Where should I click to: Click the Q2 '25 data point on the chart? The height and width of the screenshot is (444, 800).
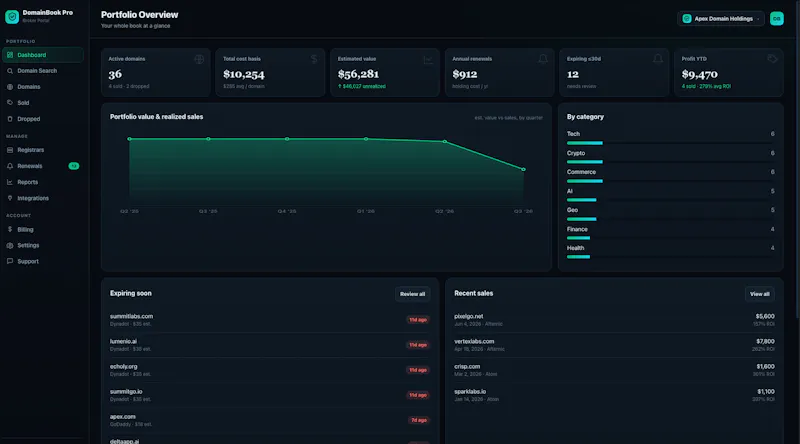pos(130,139)
